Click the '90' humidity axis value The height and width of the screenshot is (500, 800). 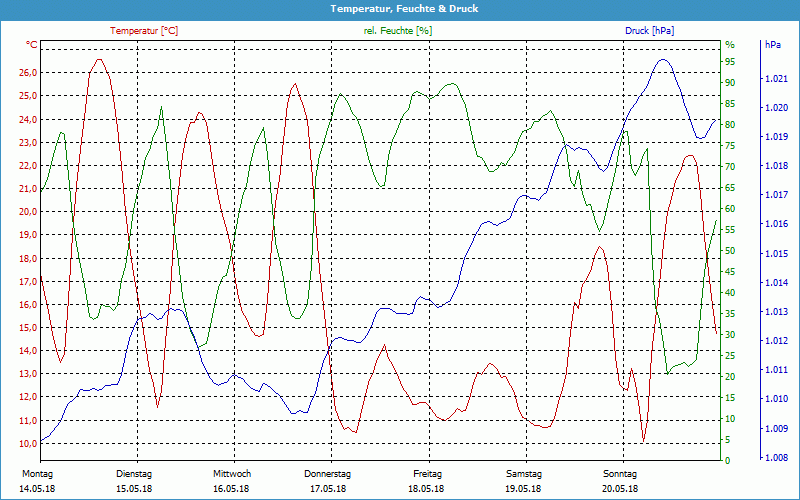click(x=730, y=83)
